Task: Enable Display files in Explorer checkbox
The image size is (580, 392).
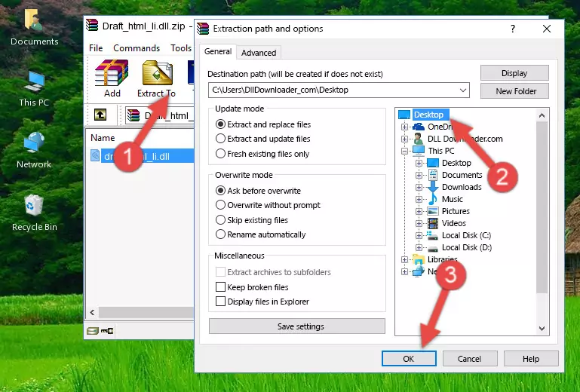Action: [220, 302]
